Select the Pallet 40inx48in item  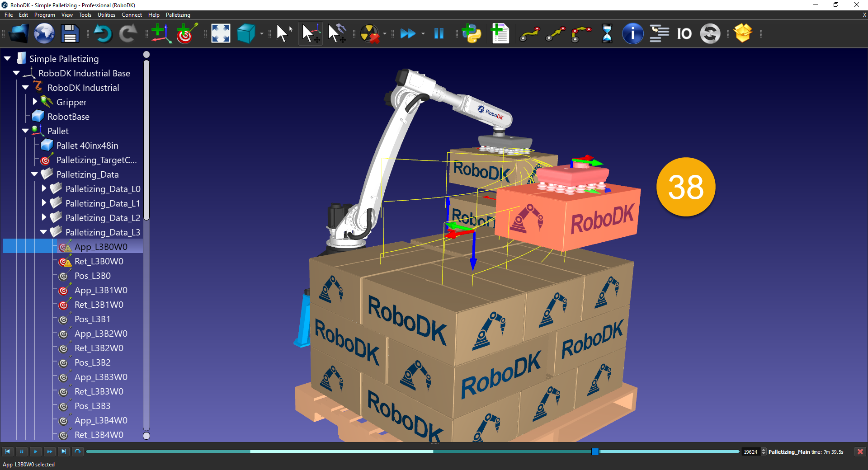tap(87, 145)
